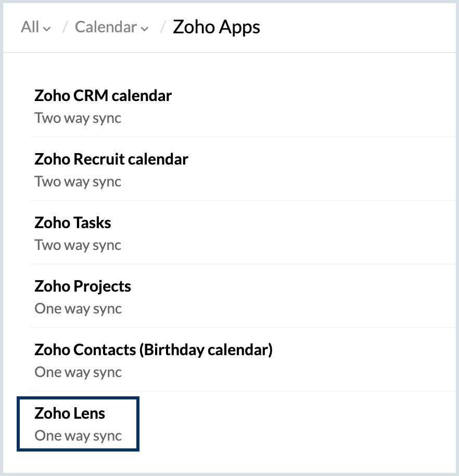Click the slash separator after All
Viewport: 459px width, 476px height.
pos(65,27)
